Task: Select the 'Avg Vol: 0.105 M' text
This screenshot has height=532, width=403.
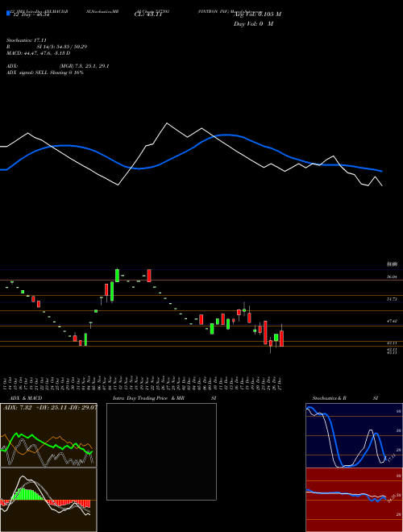Action: click(257, 15)
